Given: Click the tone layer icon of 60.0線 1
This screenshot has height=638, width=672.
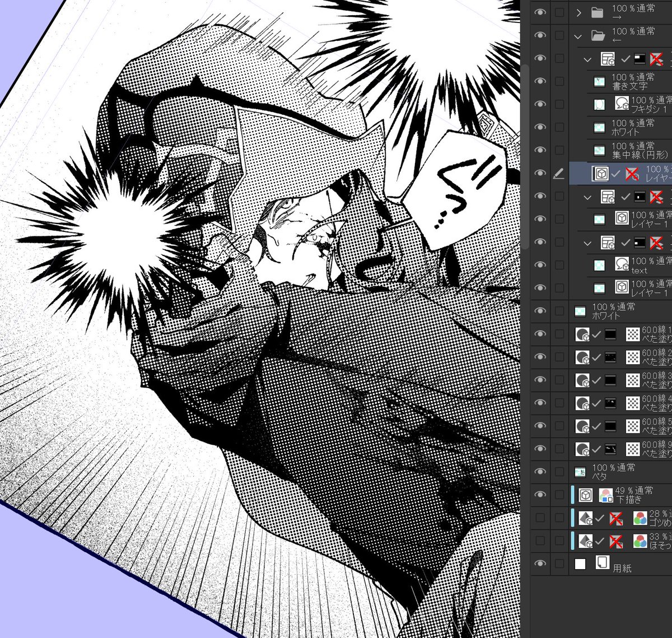Looking at the screenshot, I should pos(582,334).
